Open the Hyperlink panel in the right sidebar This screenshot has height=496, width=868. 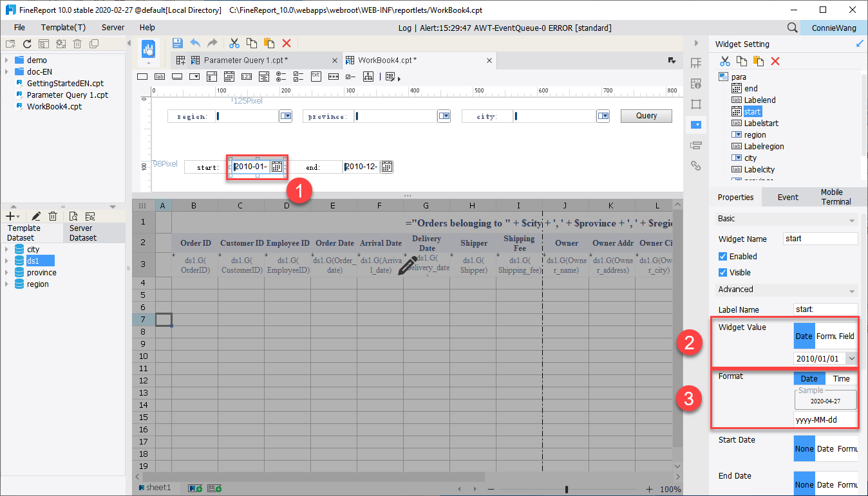[x=696, y=165]
